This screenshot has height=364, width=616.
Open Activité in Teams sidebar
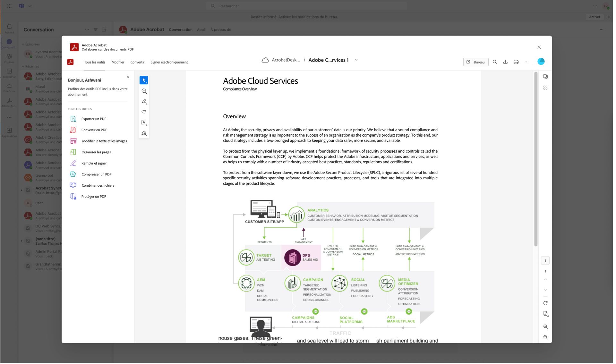coord(9,29)
